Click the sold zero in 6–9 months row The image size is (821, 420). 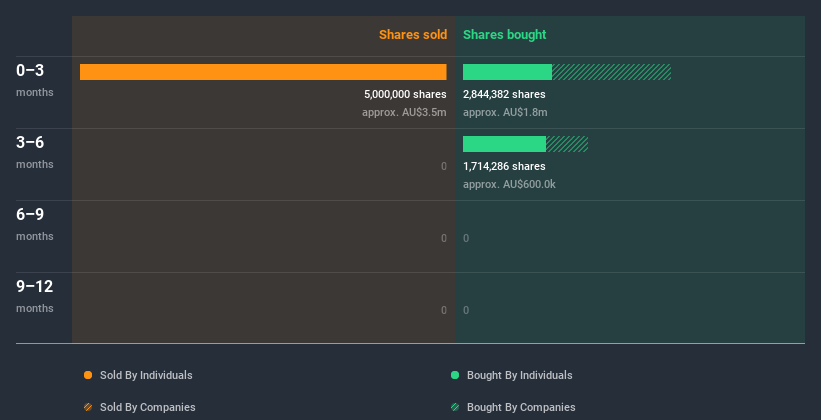[444, 238]
